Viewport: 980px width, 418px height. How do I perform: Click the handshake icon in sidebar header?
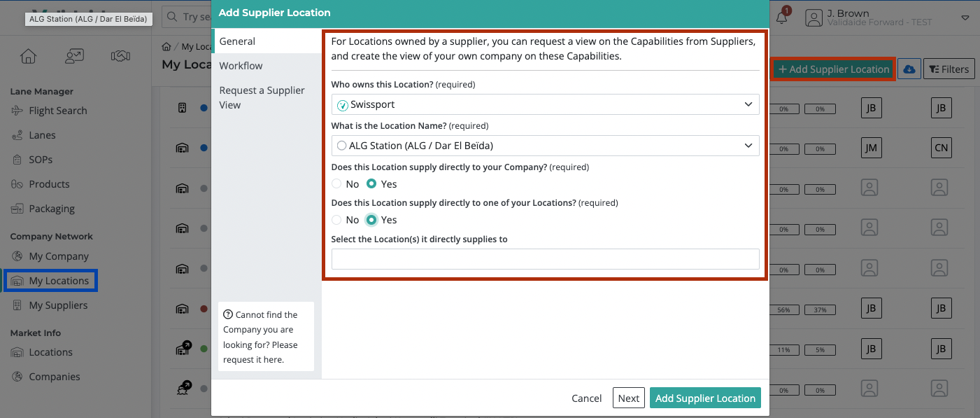click(120, 56)
